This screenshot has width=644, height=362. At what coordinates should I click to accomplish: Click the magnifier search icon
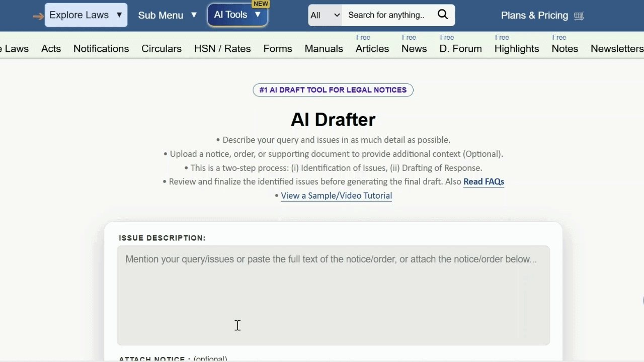[443, 15]
